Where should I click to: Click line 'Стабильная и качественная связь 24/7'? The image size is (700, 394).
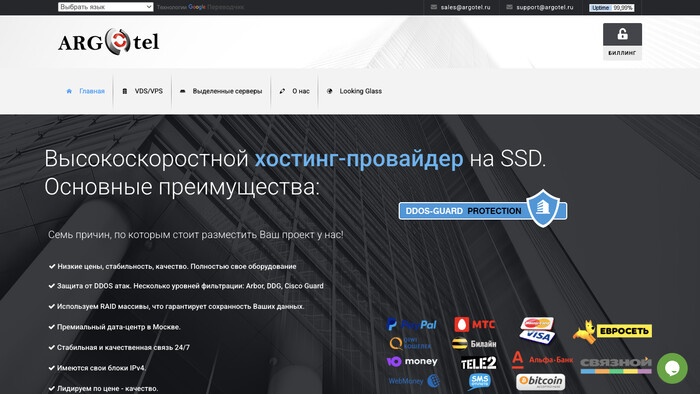[123, 348]
